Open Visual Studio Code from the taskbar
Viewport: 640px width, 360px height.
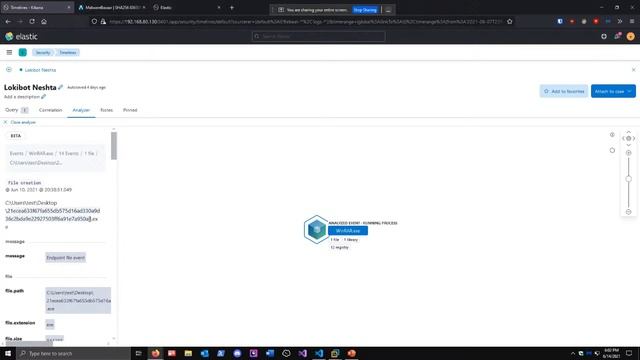319,353
